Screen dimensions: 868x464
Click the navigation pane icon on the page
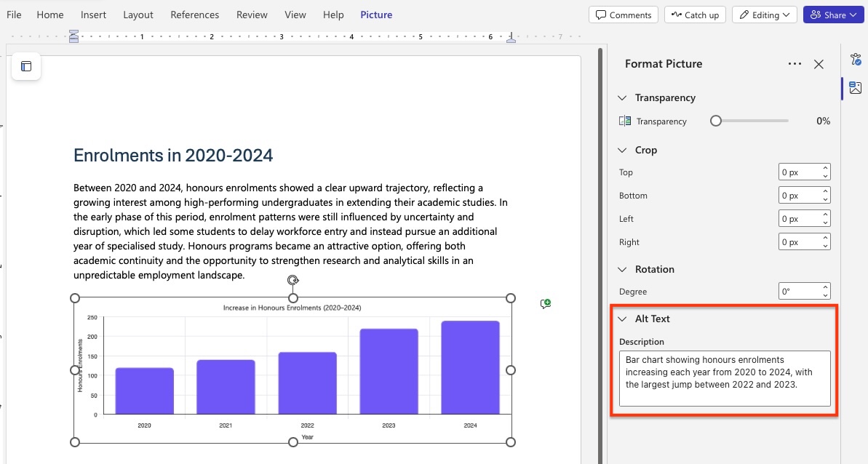pos(26,66)
